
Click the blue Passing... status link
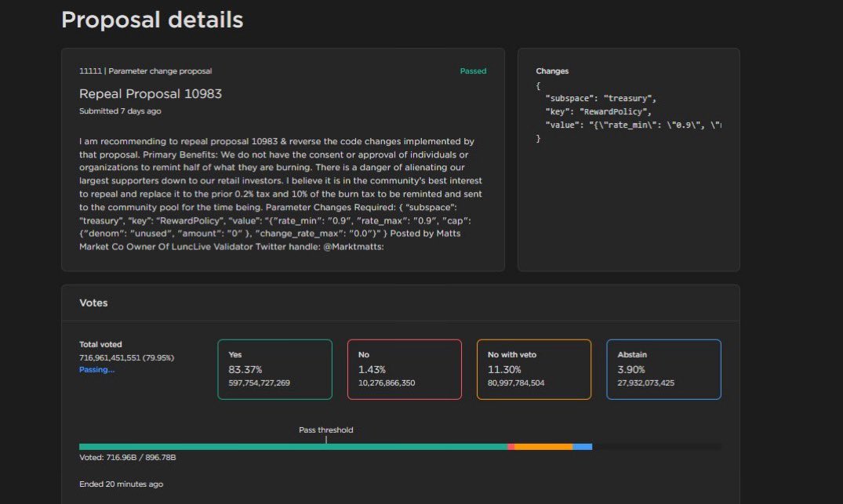click(96, 370)
